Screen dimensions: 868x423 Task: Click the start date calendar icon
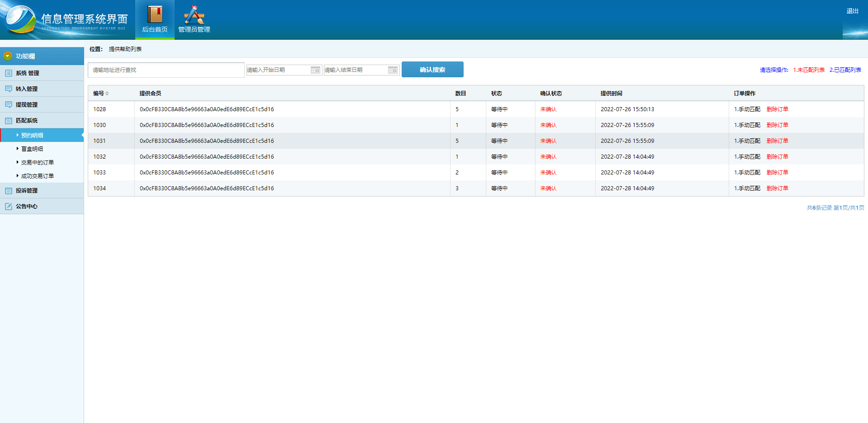pos(315,70)
